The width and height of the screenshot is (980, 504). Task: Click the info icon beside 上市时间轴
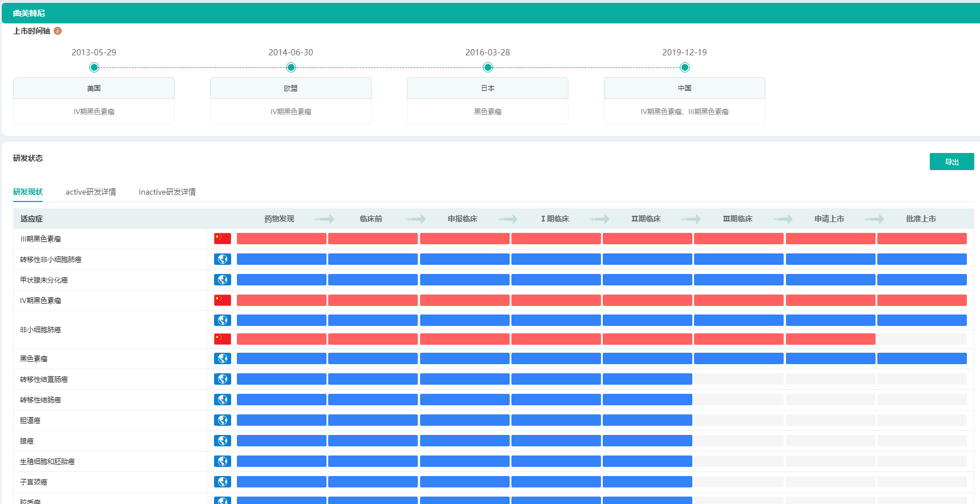tap(58, 31)
